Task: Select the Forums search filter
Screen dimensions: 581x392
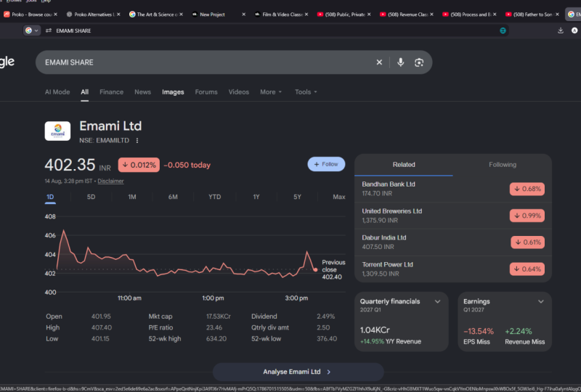Action: 206,92
